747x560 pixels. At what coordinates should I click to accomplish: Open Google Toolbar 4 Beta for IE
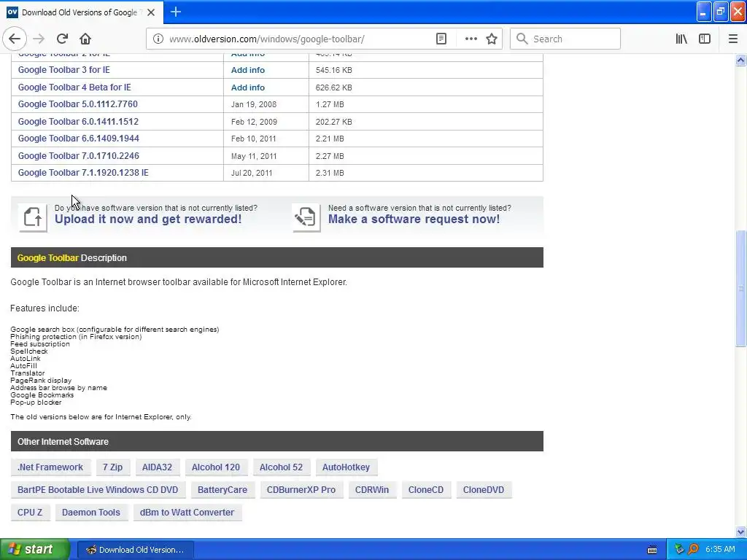tap(74, 87)
